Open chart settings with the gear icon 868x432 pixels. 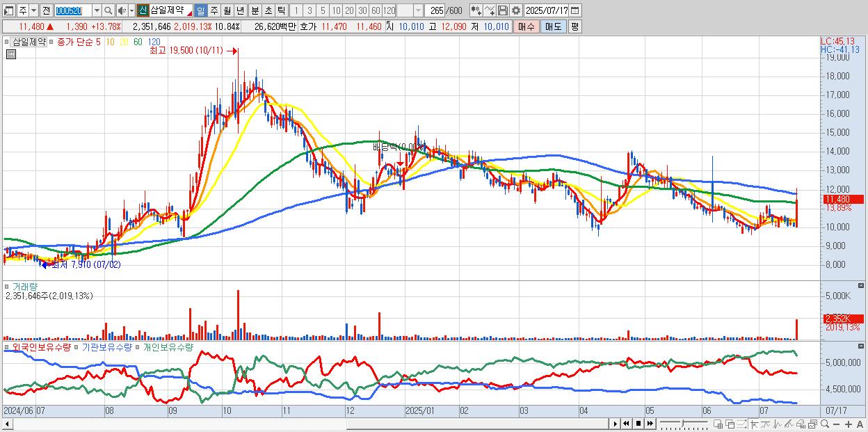(x=515, y=10)
